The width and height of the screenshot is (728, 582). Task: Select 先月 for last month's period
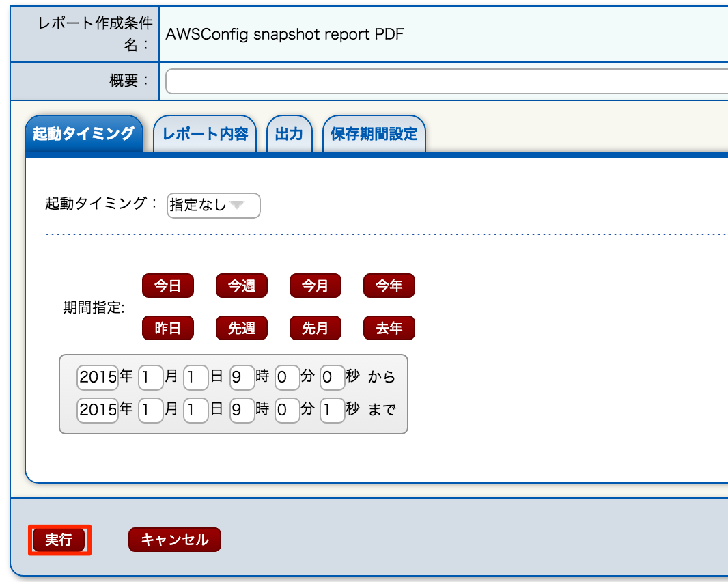pos(316,328)
